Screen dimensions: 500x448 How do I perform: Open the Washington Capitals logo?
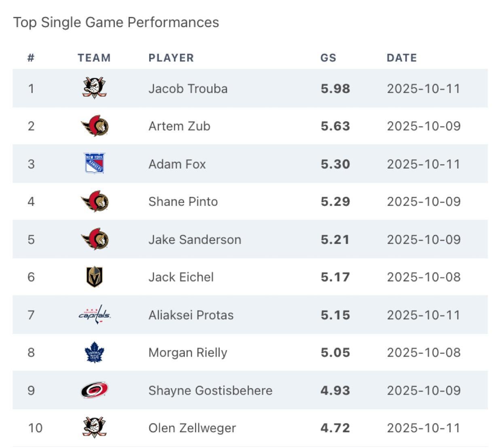tap(94, 315)
